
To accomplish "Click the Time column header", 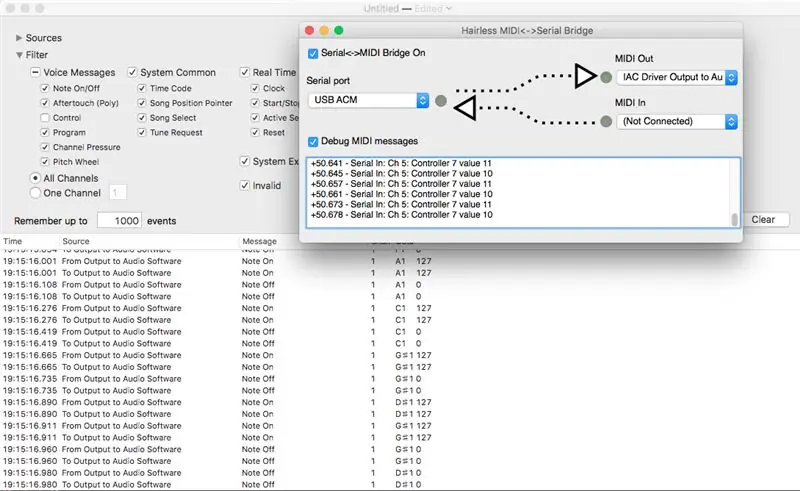I will coord(13,241).
